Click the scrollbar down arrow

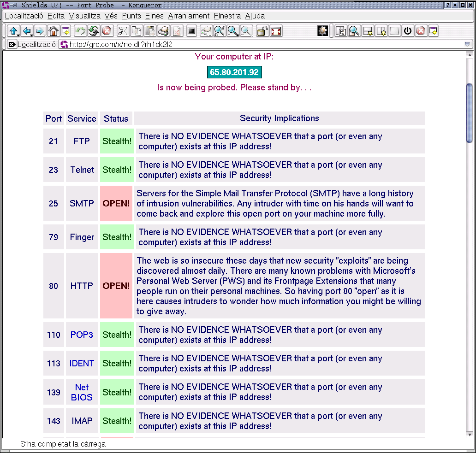[x=470, y=435]
